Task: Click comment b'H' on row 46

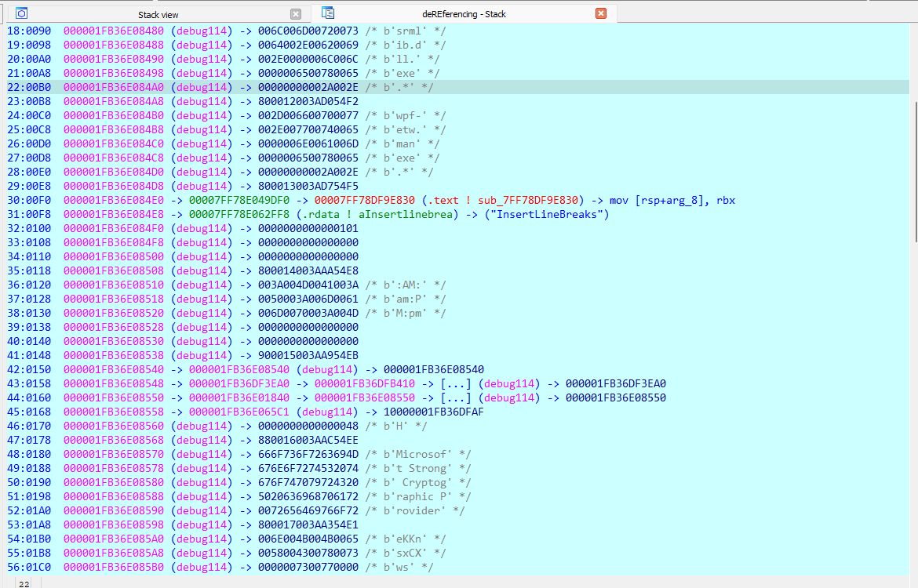Action: [395, 426]
